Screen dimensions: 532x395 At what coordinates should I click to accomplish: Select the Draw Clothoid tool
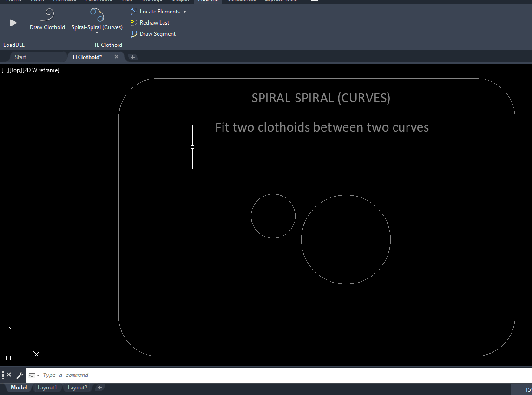[47, 19]
